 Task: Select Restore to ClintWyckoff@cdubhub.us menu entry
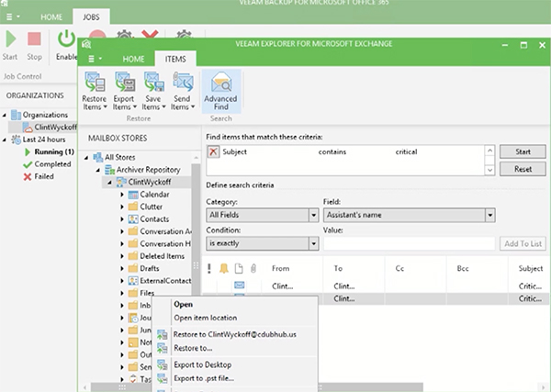[233, 334]
